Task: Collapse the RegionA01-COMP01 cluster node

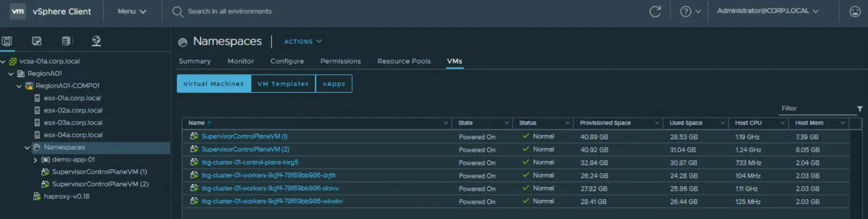Action: pos(19,86)
